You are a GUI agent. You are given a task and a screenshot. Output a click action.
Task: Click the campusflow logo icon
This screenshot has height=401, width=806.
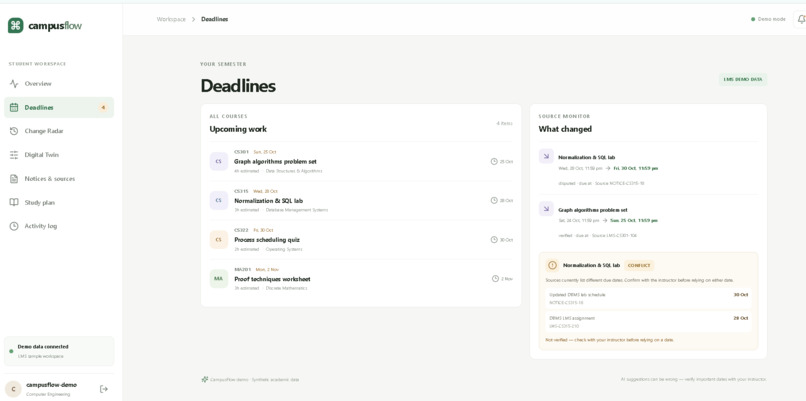tap(15, 26)
